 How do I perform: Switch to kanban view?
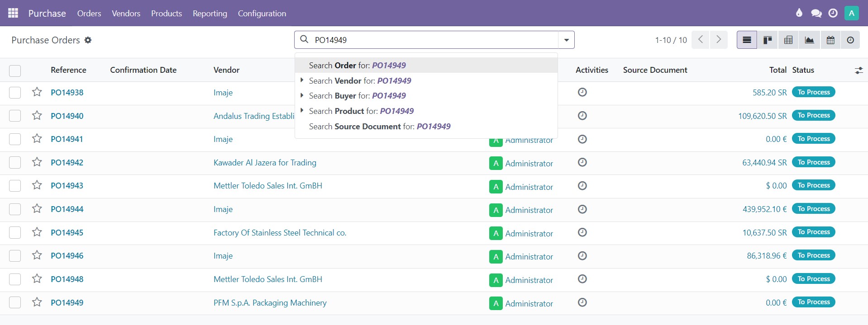coord(768,40)
